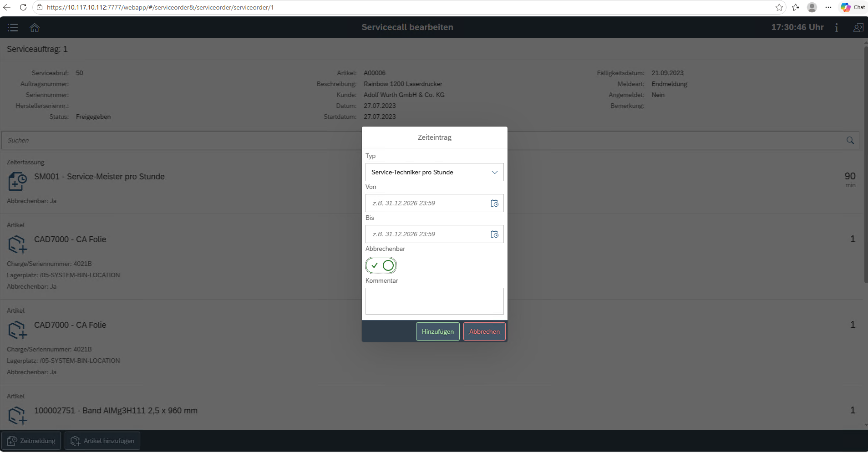Click Fälligkeitsdatum value 21.09.2023
This screenshot has height=453, width=868.
667,73
